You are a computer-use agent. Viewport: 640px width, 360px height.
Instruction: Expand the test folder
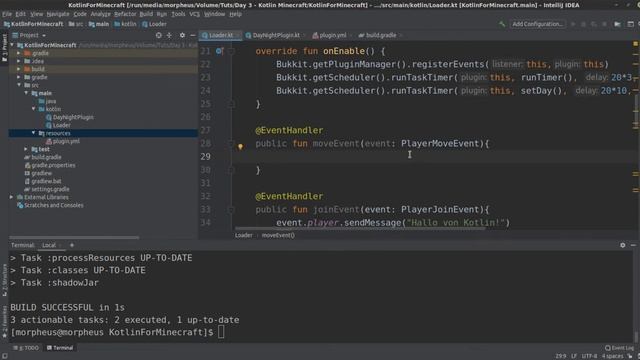(27, 149)
